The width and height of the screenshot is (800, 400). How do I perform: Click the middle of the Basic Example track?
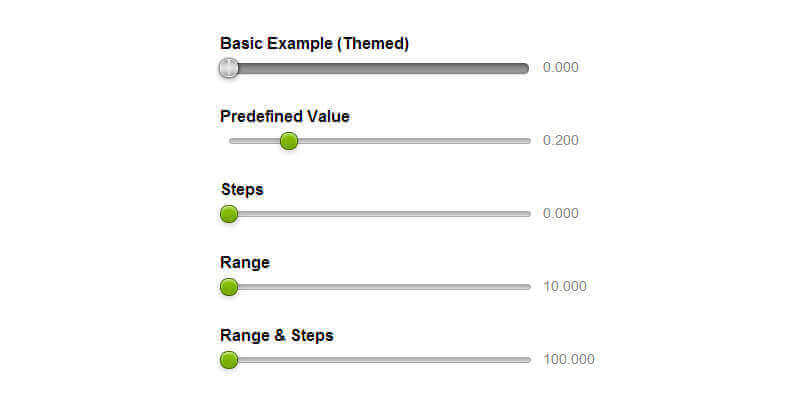tap(378, 68)
